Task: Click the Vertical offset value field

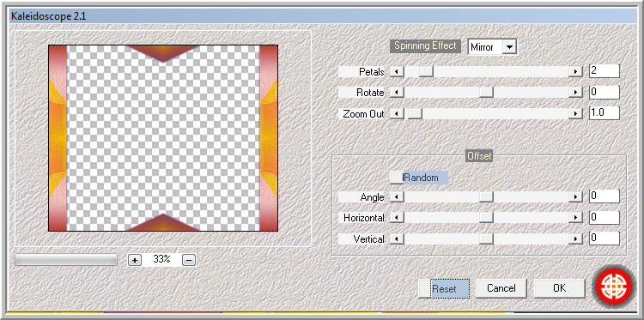Action: (x=605, y=238)
